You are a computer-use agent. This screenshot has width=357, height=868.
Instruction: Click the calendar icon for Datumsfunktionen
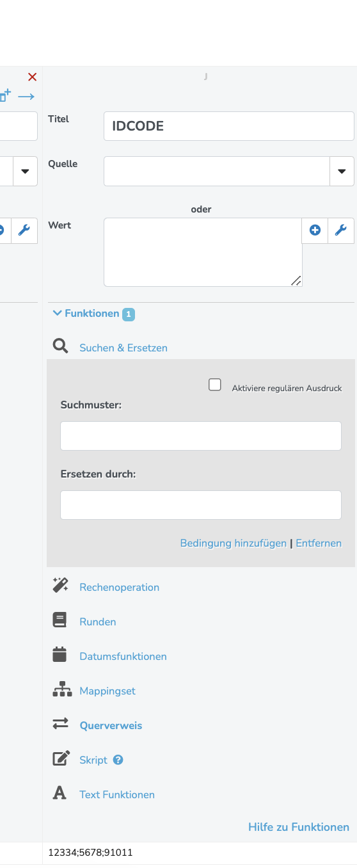pyautogui.click(x=59, y=654)
